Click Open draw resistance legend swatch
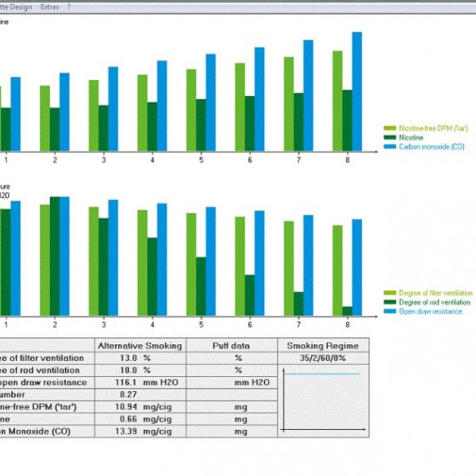 (x=390, y=312)
